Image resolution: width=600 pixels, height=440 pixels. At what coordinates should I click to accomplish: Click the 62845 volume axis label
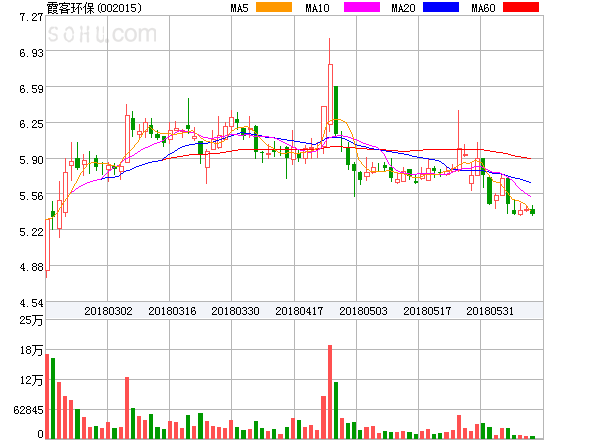tap(28, 410)
